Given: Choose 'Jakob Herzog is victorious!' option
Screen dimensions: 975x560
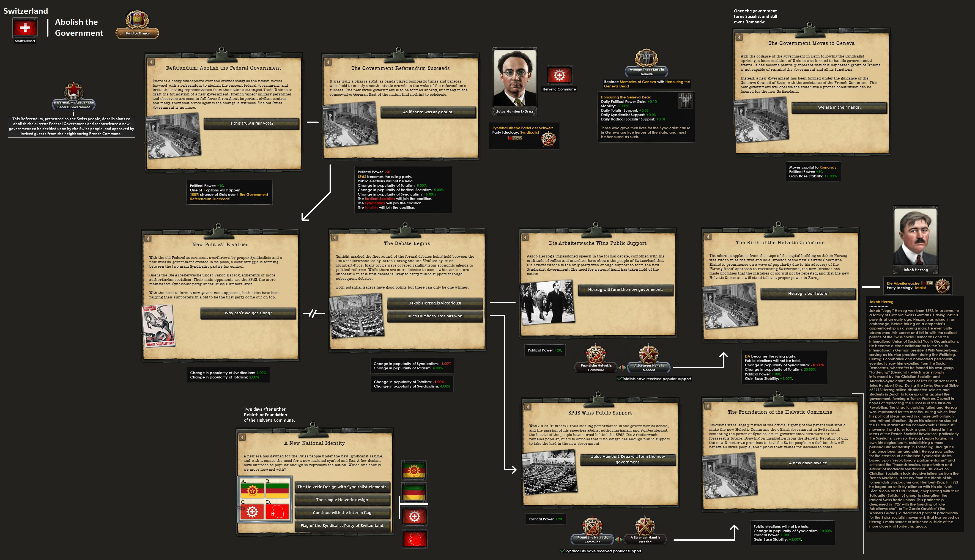Looking at the screenshot, I should click(435, 303).
